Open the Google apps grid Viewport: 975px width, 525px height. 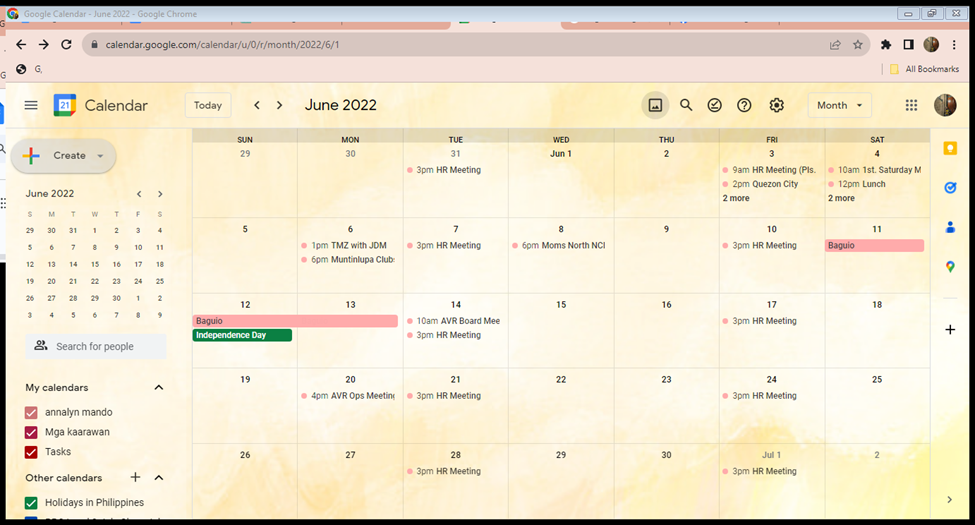click(912, 105)
